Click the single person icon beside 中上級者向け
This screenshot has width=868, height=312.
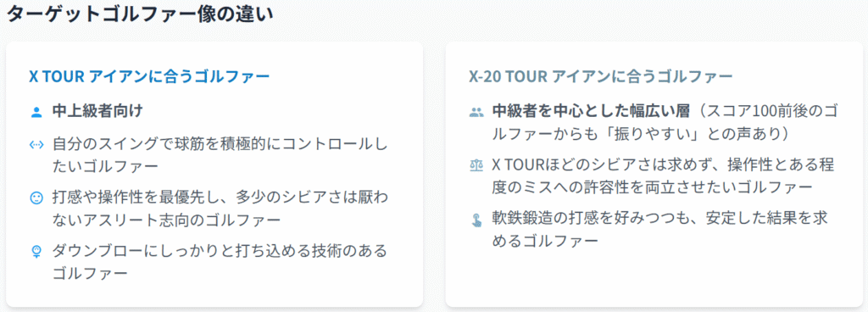(x=36, y=112)
